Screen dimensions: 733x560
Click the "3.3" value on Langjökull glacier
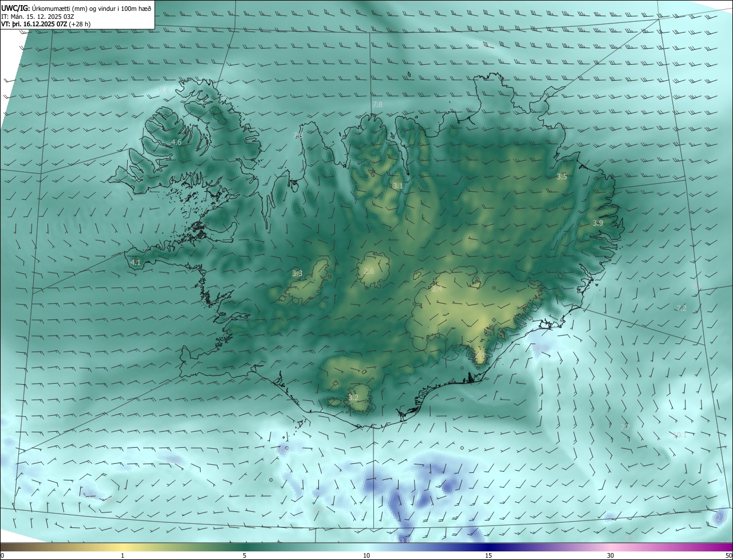coord(297,274)
